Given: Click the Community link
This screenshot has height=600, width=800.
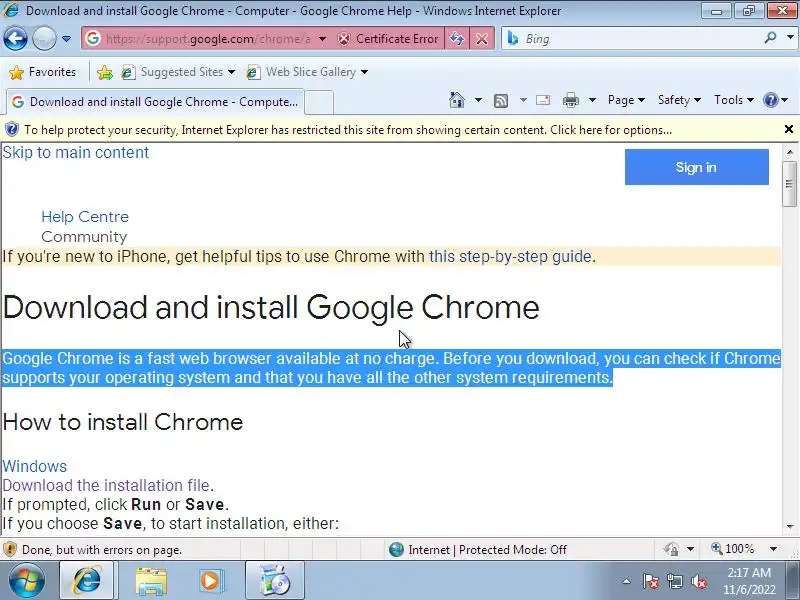Looking at the screenshot, I should [84, 237].
